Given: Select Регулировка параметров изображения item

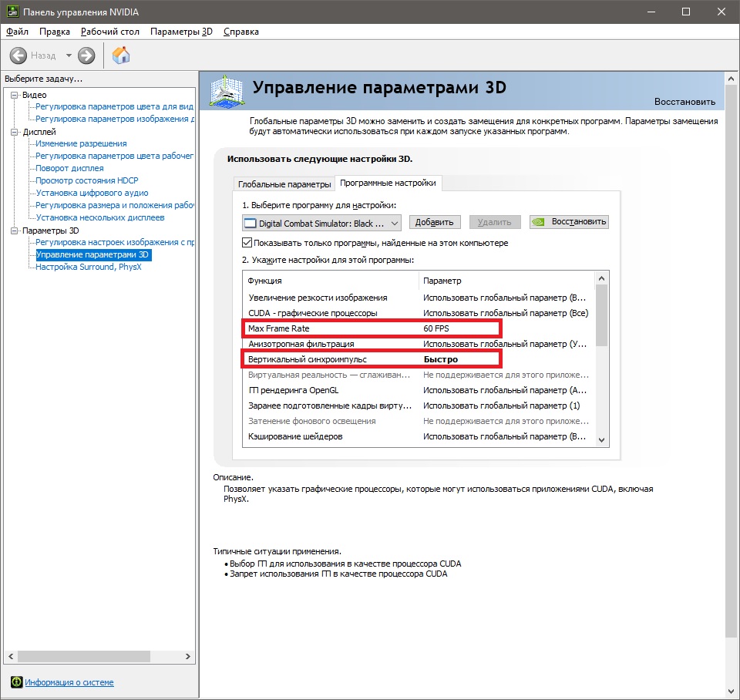Looking at the screenshot, I should point(115,119).
